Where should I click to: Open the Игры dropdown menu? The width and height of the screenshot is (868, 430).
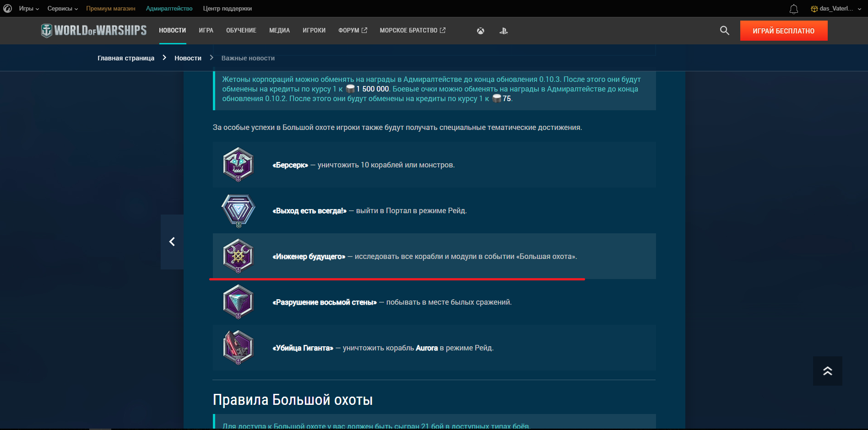[29, 8]
